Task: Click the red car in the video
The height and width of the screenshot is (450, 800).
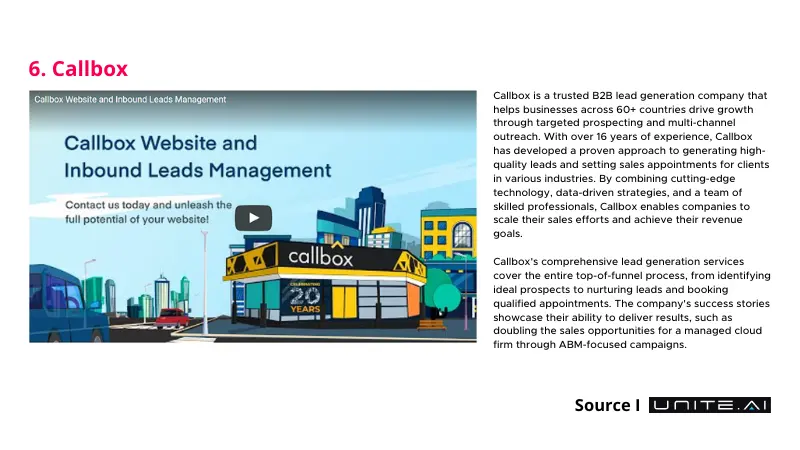Action: coord(172,318)
